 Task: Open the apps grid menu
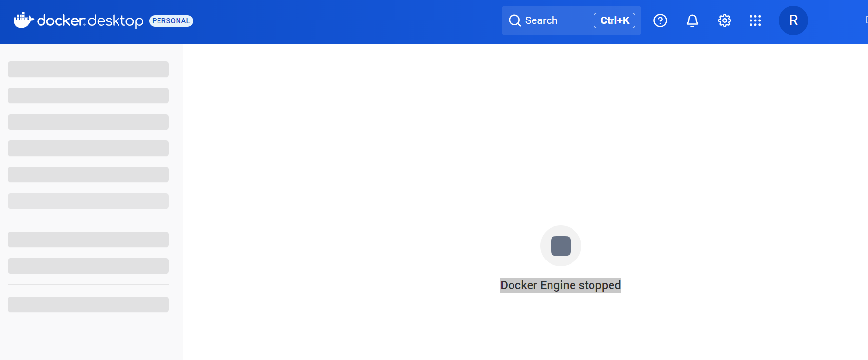pyautogui.click(x=755, y=20)
